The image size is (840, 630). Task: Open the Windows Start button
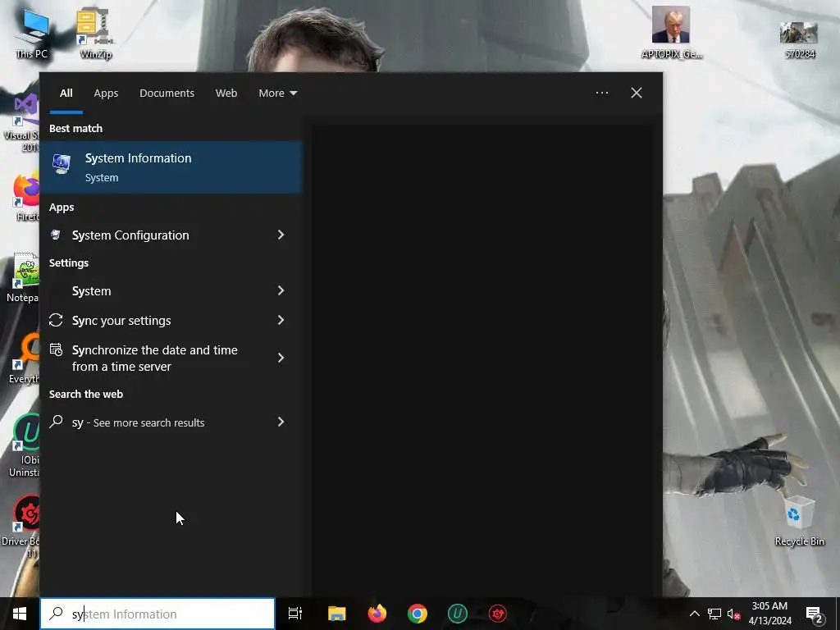coord(20,614)
